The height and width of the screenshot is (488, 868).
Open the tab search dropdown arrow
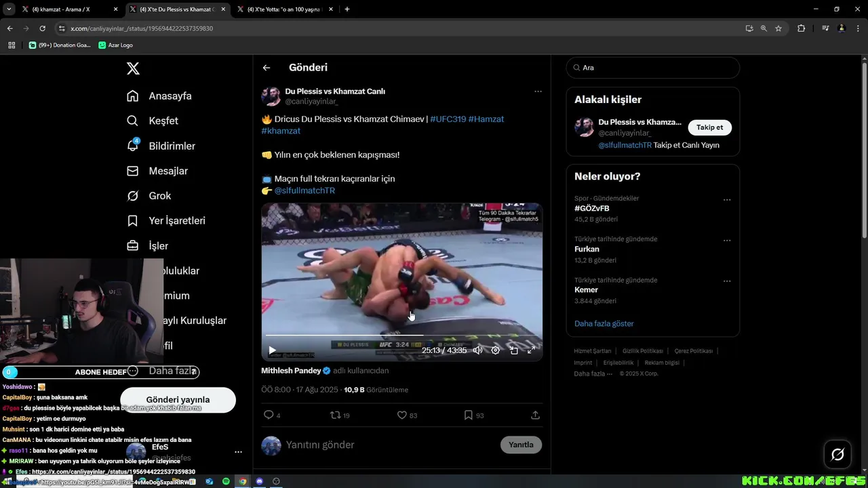pos(9,9)
